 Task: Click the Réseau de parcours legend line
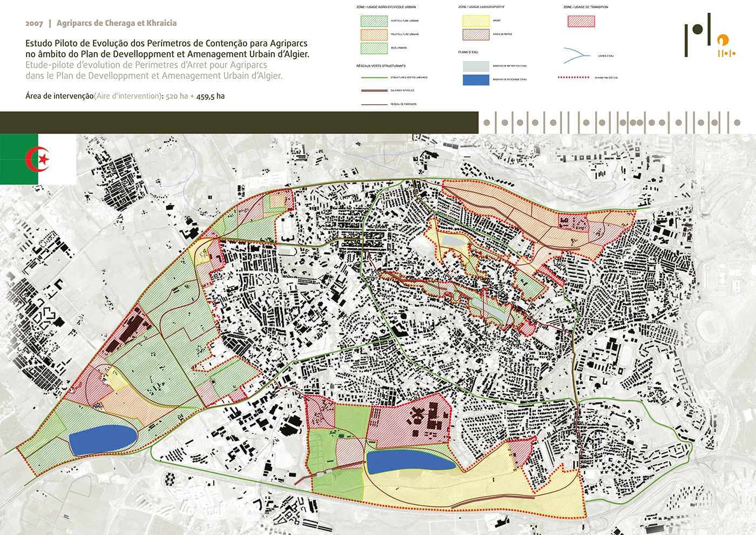pyautogui.click(x=374, y=104)
